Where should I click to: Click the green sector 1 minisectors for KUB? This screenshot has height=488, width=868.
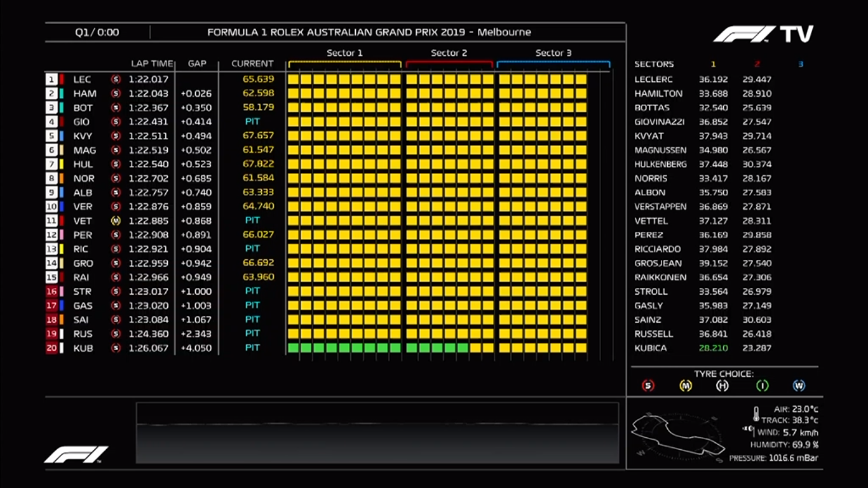344,348
